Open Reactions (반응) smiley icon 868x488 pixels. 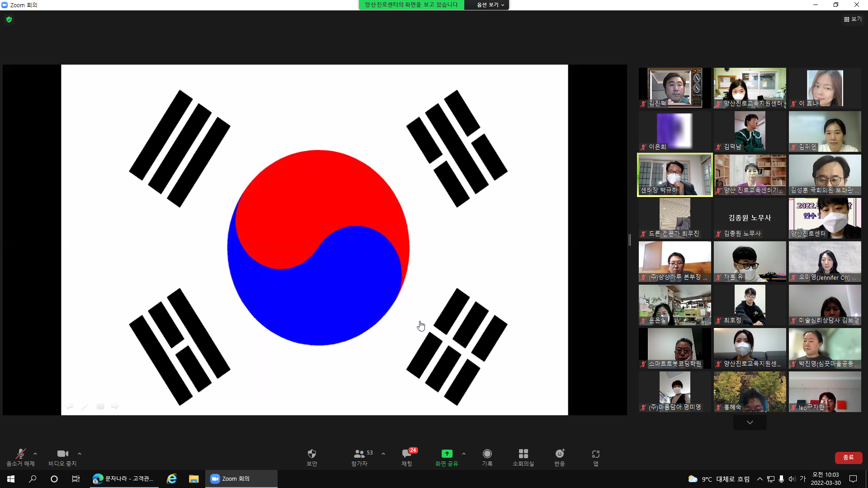point(560,454)
